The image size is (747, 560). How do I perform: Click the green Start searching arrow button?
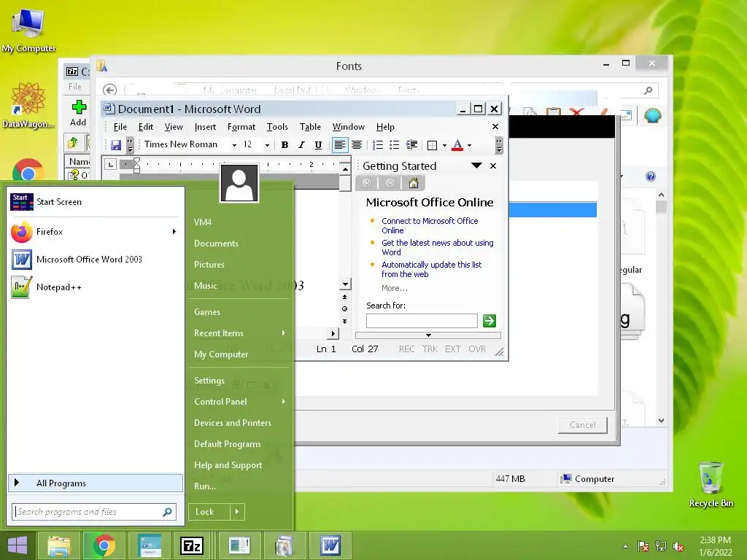[x=489, y=321]
